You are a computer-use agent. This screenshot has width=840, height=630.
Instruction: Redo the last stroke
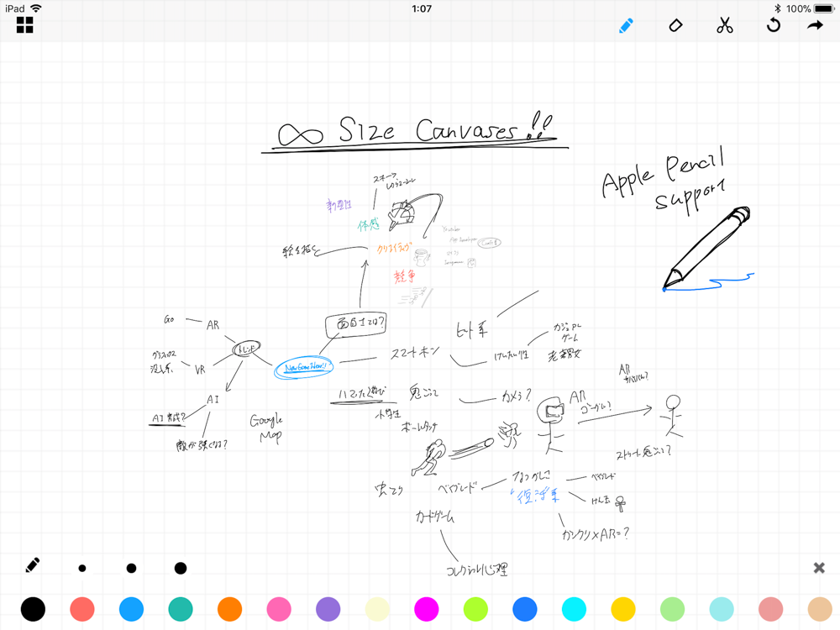[815, 24]
